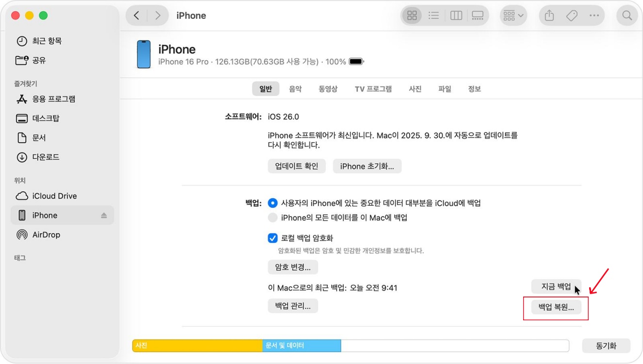Click the 백업 복원... button
Image resolution: width=643 pixels, height=364 pixels.
coord(556,307)
